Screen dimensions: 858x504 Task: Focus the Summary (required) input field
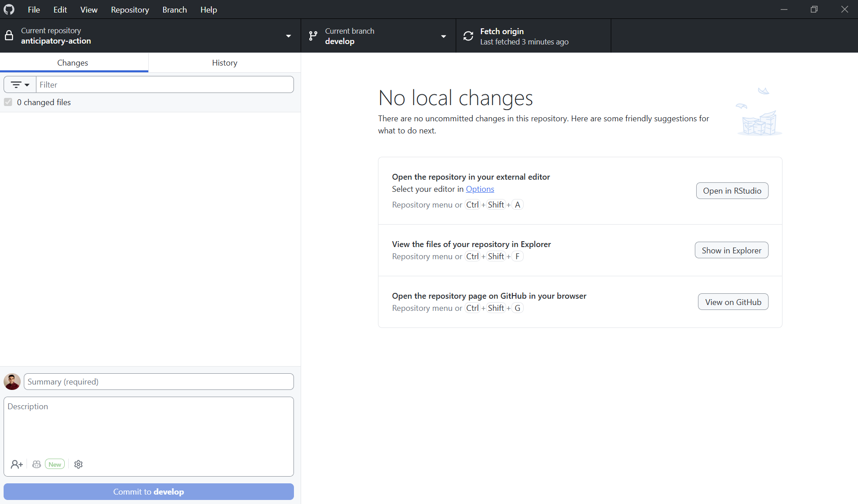[x=159, y=382]
